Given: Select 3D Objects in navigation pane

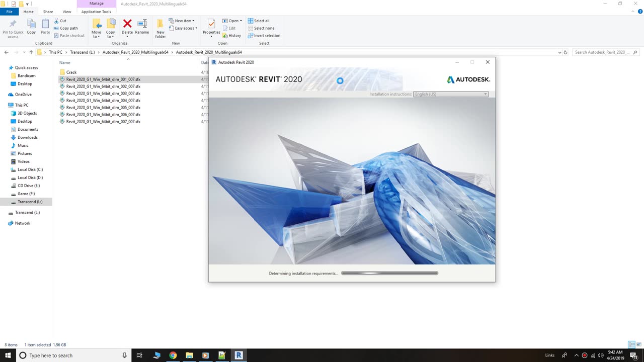Looking at the screenshot, I should coord(27,113).
